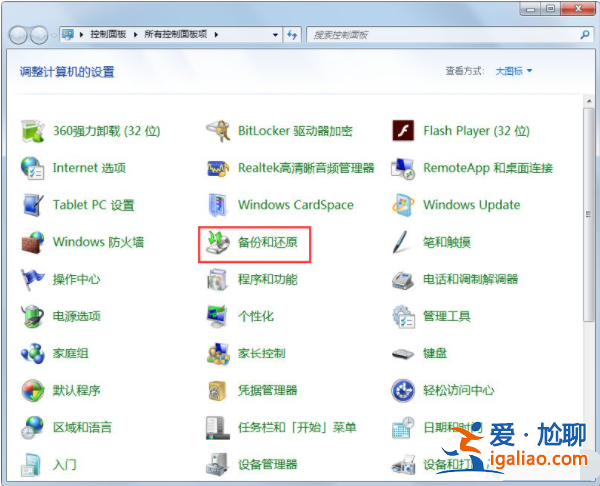Viewport: 600px width, 486px height.
Task: Open the 个性化 monitor icon
Action: click(x=218, y=316)
